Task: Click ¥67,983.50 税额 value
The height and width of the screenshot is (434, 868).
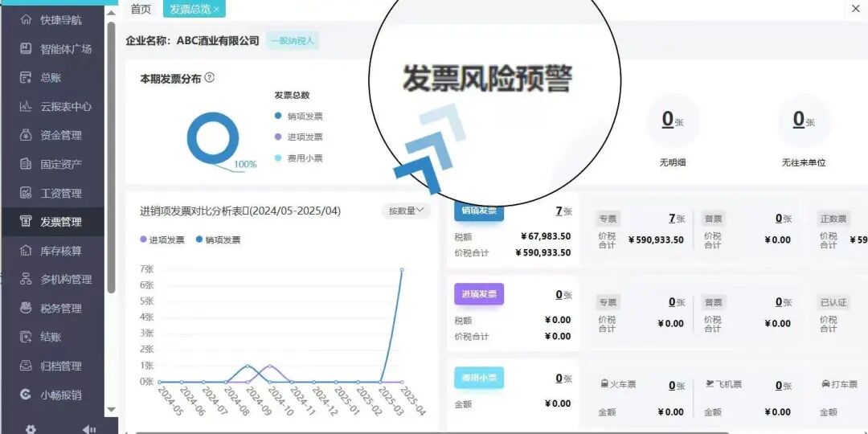Action: 545,236
